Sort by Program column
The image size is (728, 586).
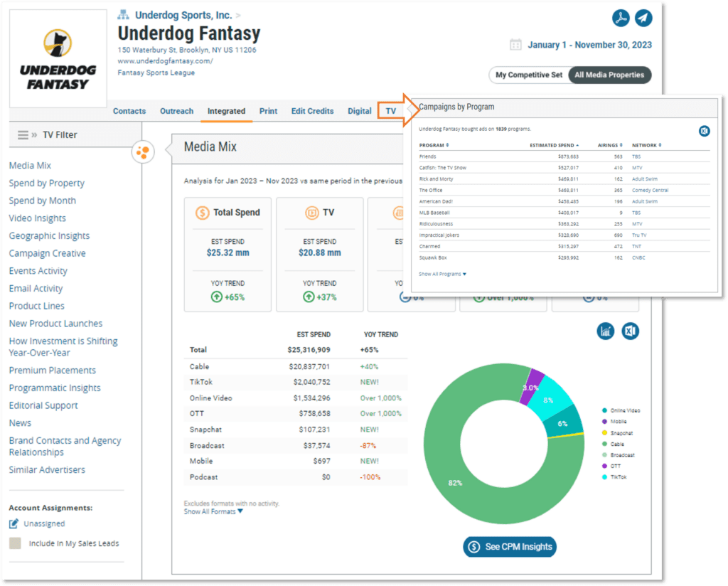point(434,145)
